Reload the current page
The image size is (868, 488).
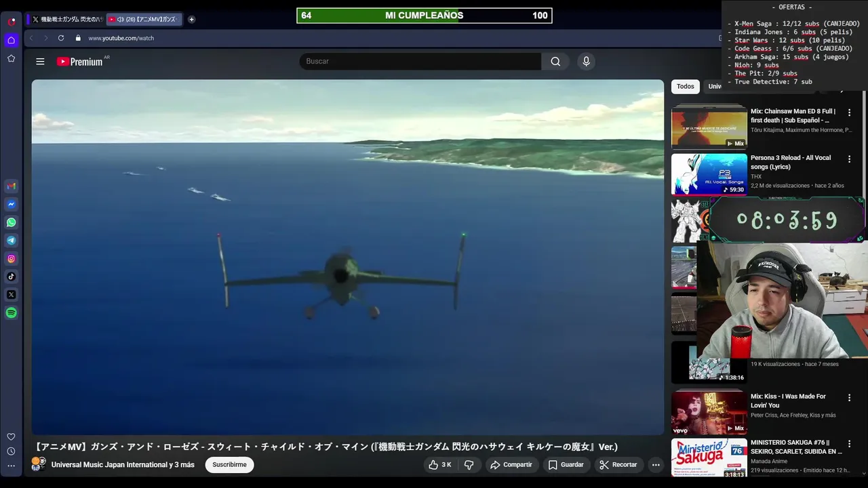tap(61, 38)
